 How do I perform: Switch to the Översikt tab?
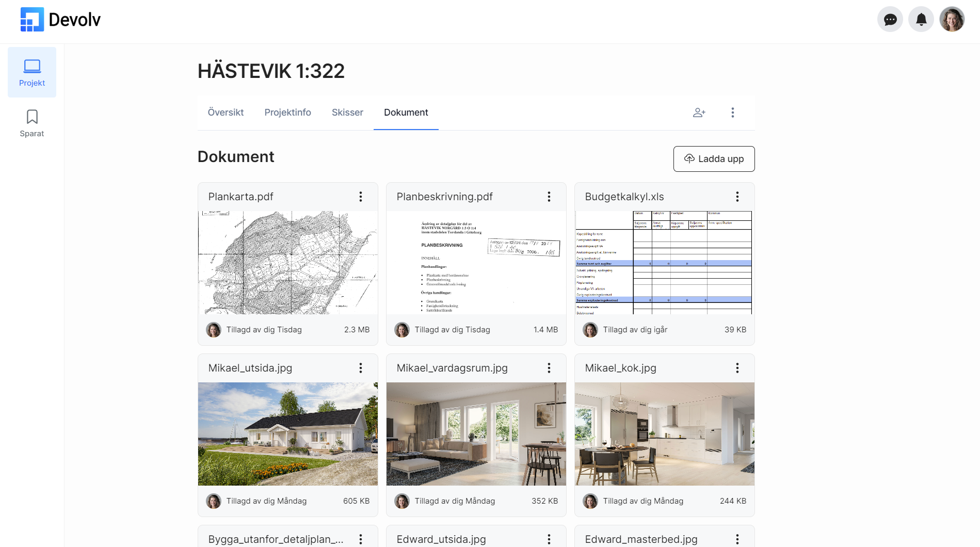(226, 112)
